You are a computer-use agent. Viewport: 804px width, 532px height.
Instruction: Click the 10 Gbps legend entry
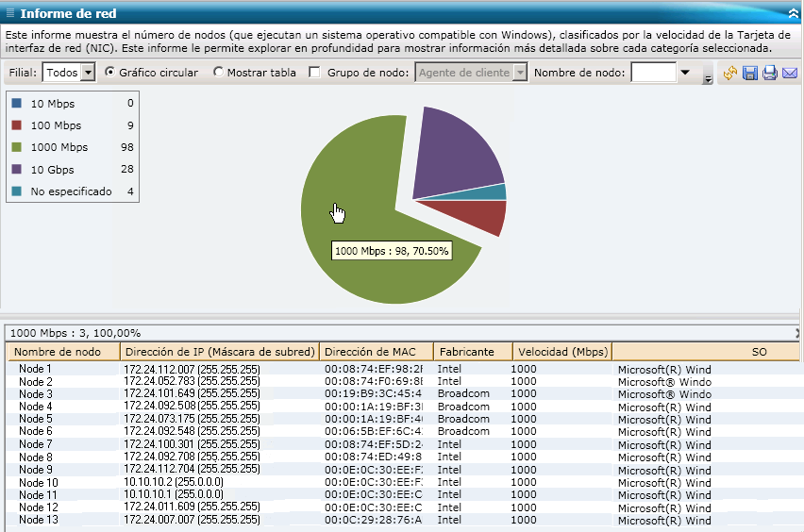click(53, 170)
